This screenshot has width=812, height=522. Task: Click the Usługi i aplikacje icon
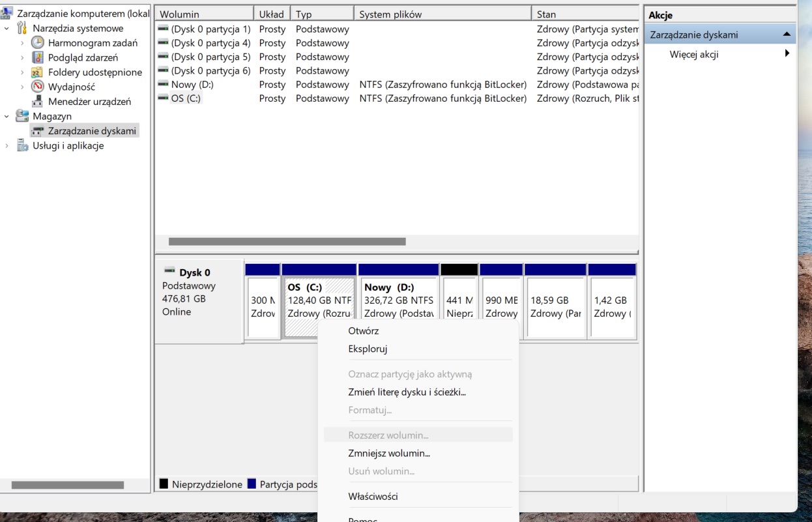23,145
